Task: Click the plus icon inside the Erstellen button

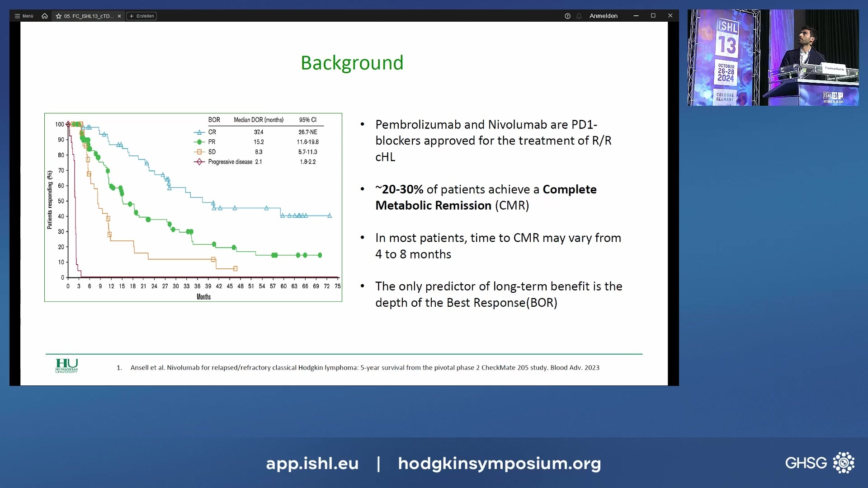Action: 131,16
